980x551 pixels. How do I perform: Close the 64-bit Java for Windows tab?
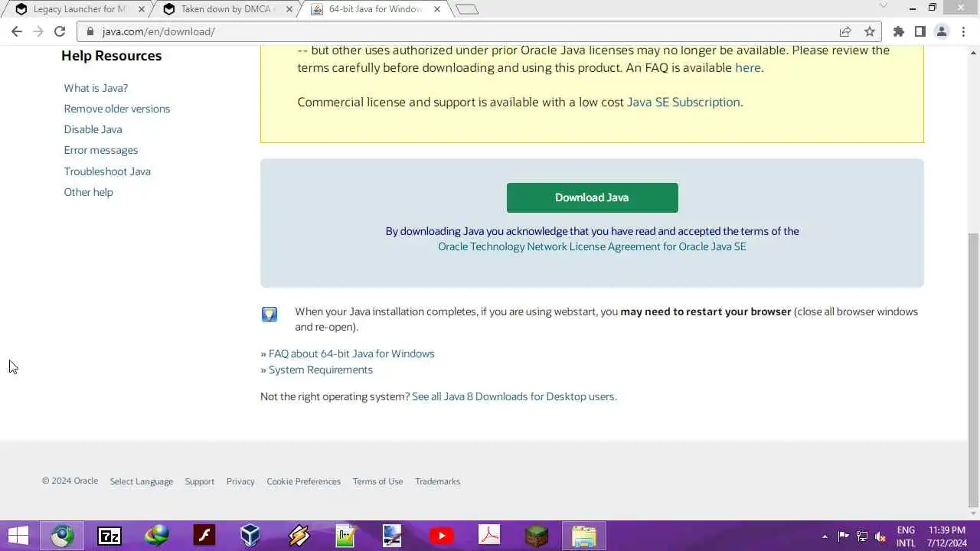point(439,9)
